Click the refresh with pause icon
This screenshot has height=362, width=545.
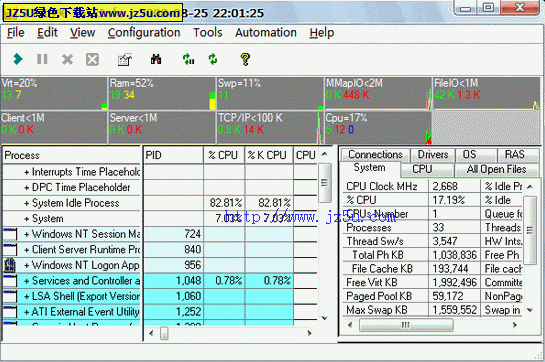point(188,59)
